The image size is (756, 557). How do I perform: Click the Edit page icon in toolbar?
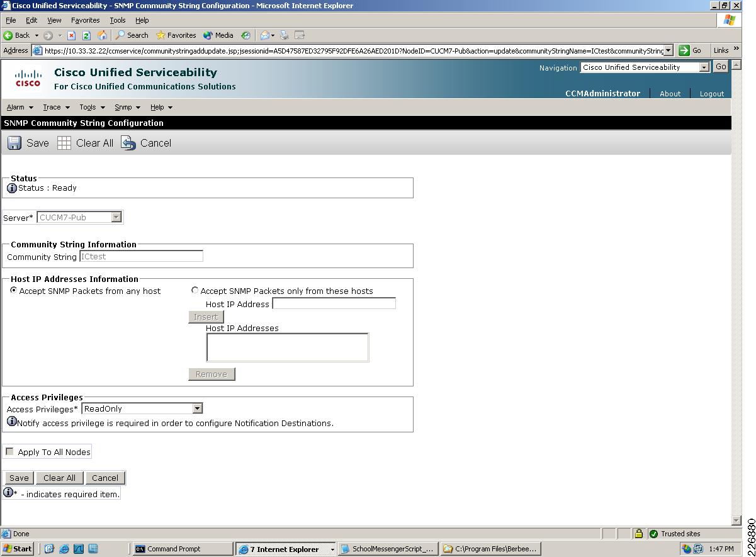tap(300, 35)
